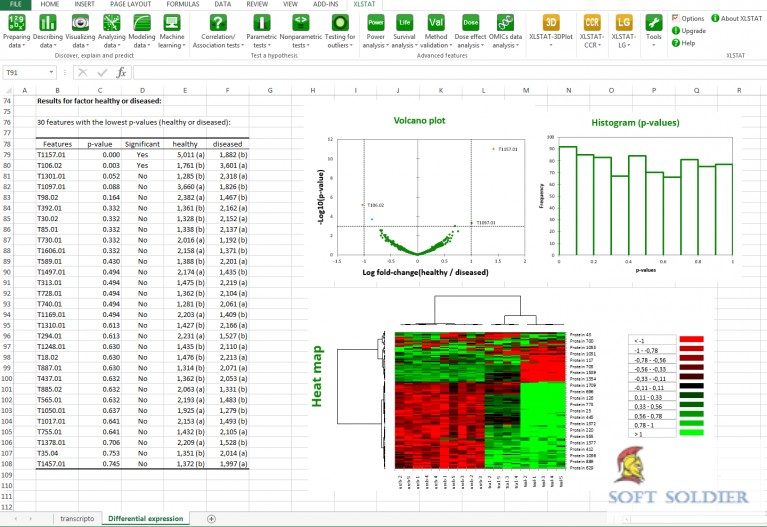Open the Tools wrench icon
This screenshot has height=527, width=767.
pyautogui.click(x=654, y=23)
